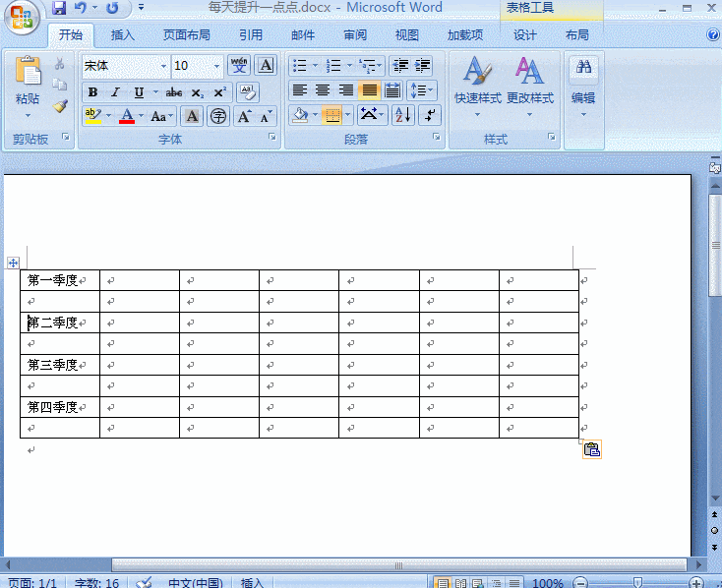Activate the Format Painter brush
Screen dimensions: 722x588
[x=60, y=106]
